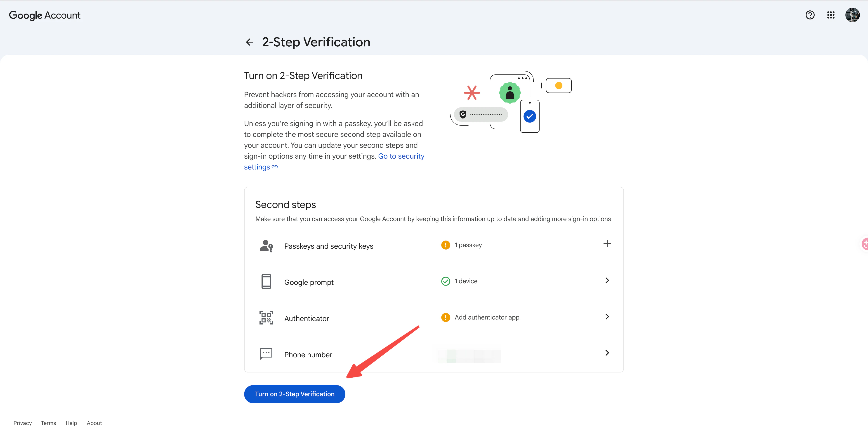Image resolution: width=868 pixels, height=434 pixels.
Task: Click the Google Account logo
Action: (45, 15)
